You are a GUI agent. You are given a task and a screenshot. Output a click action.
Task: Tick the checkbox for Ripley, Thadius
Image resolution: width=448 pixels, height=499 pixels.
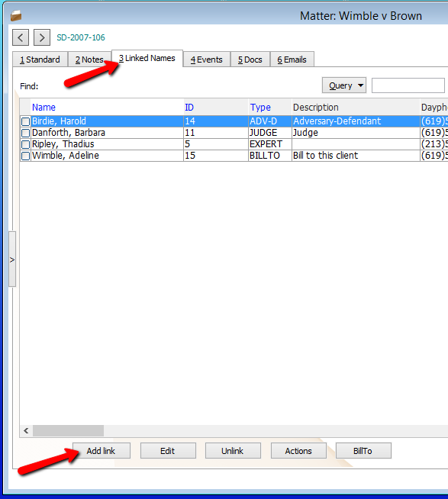[25, 144]
